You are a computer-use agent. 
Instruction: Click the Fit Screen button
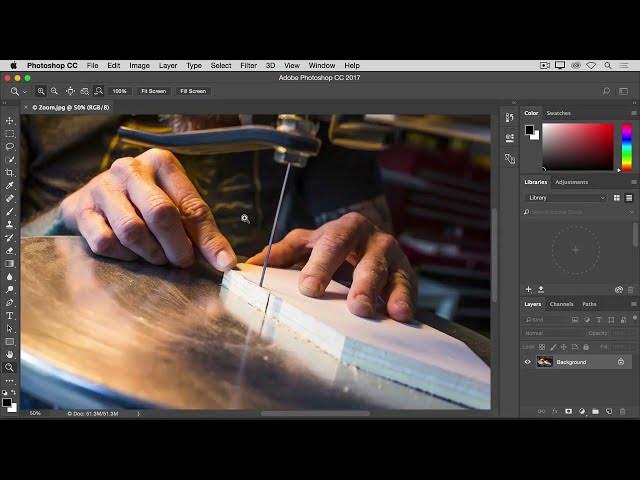153,91
